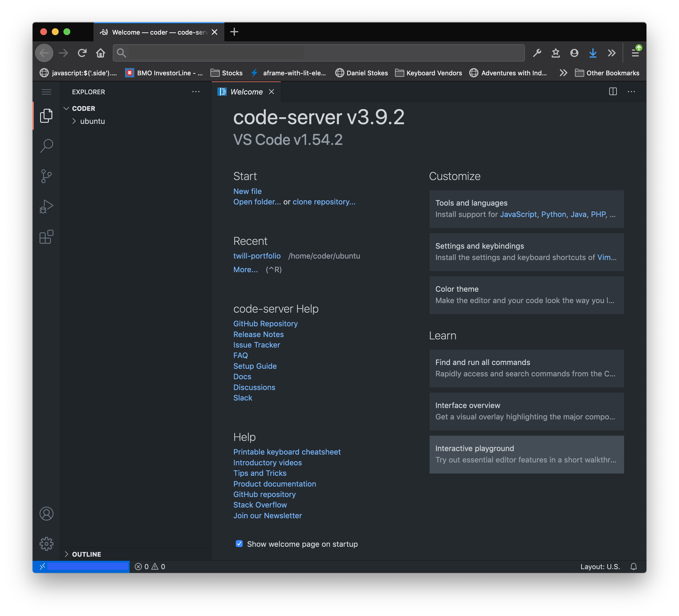Open the BMO InvestorLine bookmark

pyautogui.click(x=164, y=73)
